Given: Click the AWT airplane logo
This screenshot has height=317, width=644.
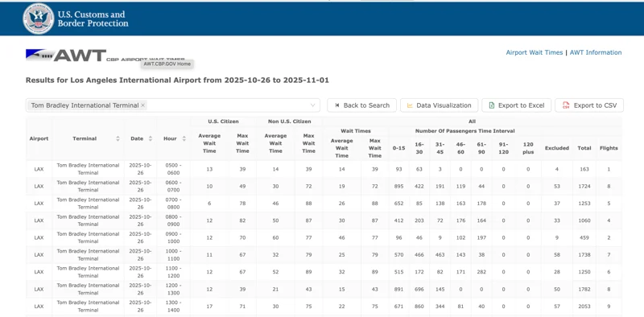Looking at the screenshot, I should pyautogui.click(x=66, y=56).
